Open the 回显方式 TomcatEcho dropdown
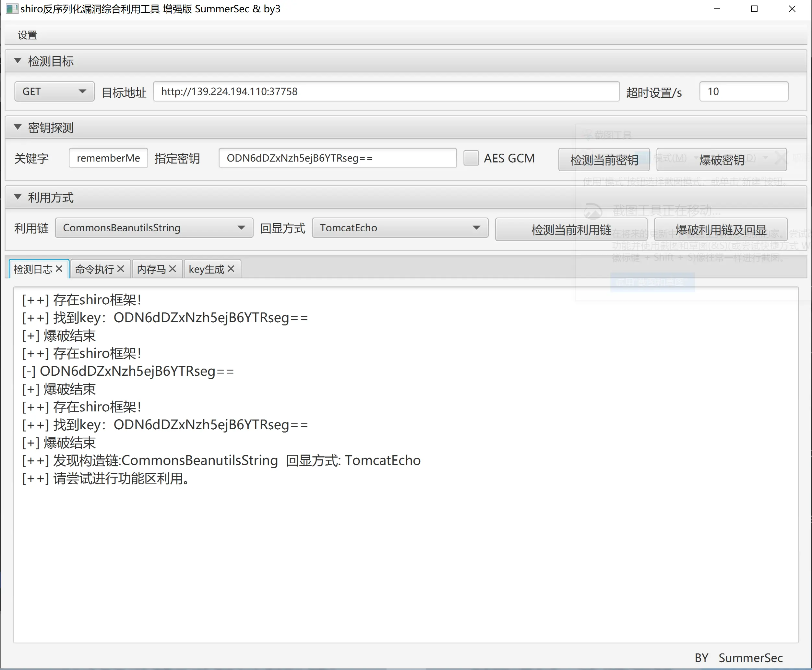Screen dimensions: 812x670 (400, 228)
